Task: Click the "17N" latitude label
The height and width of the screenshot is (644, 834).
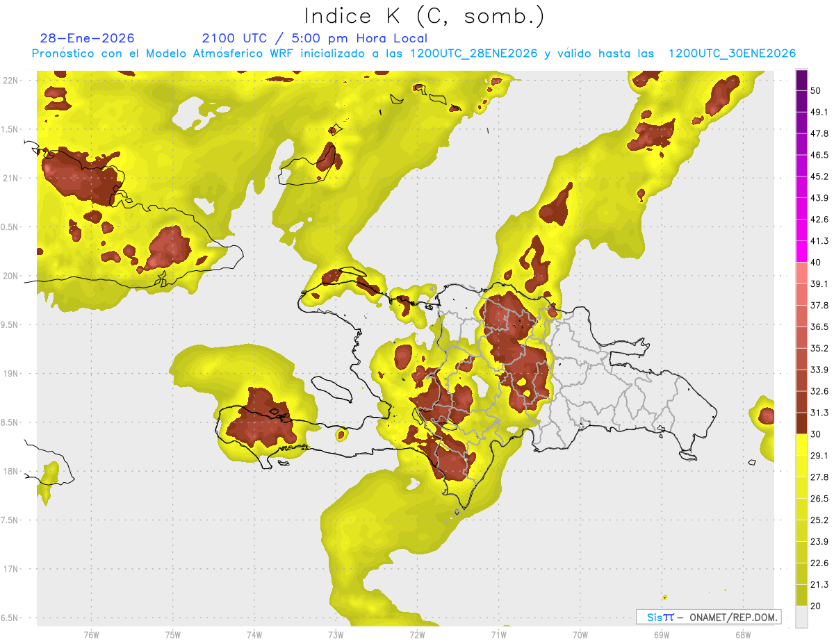Action: pos(10,569)
